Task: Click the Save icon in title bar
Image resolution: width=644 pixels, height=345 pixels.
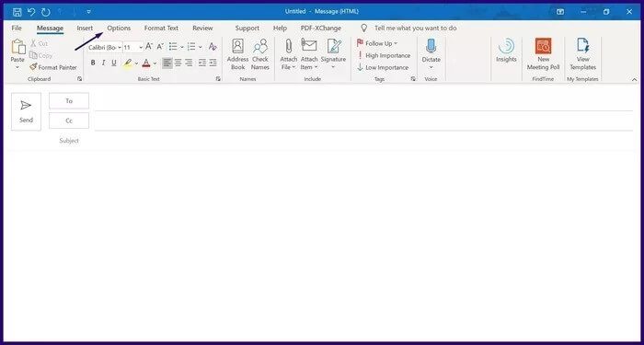Action: tap(17, 12)
